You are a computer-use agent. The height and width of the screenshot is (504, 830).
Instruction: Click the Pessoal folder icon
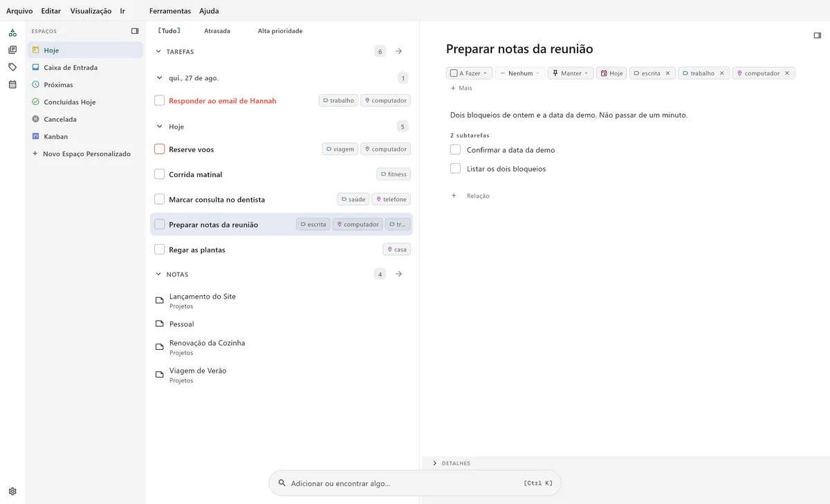tap(160, 324)
